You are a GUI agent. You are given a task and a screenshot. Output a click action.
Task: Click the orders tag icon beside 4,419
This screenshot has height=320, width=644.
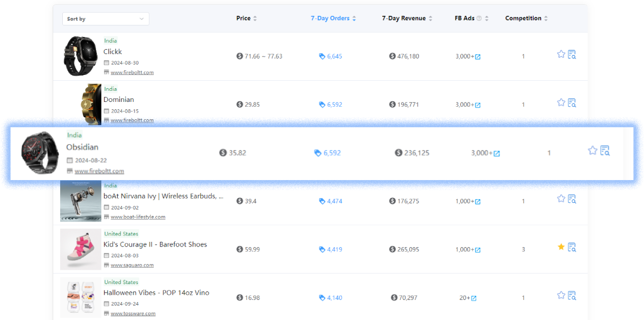[322, 250]
